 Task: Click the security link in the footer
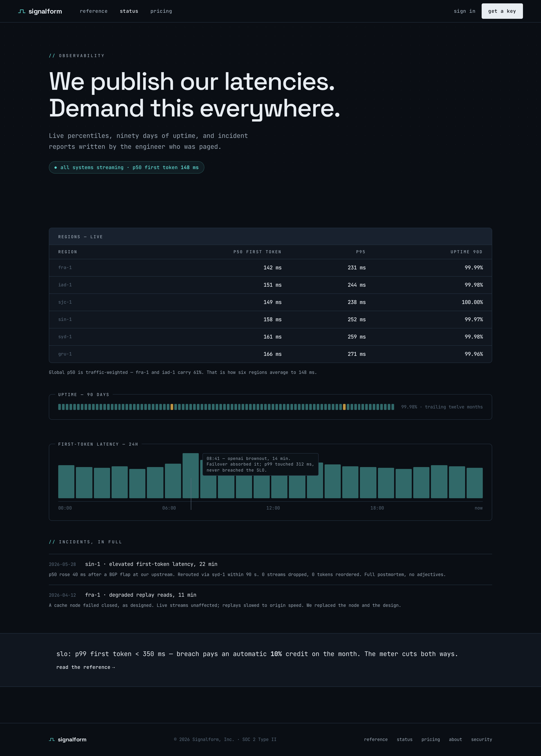point(481,739)
